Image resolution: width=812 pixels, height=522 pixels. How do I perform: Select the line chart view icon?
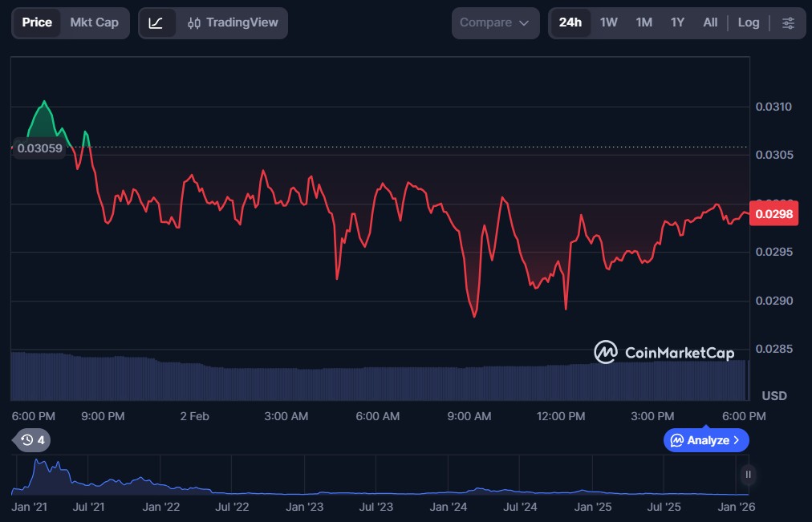[156, 22]
